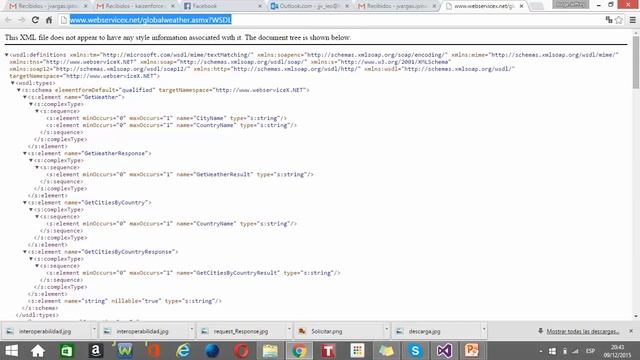Go back to the previous page
This screenshot has height=360, width=640.
pyautogui.click(x=8, y=20)
